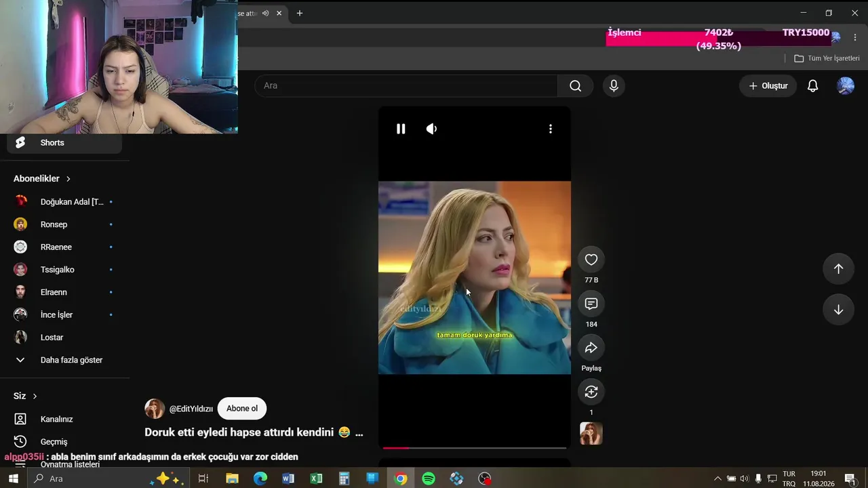Open the YouTube account avatar menu
Image resolution: width=868 pixels, height=488 pixels.
[846, 85]
